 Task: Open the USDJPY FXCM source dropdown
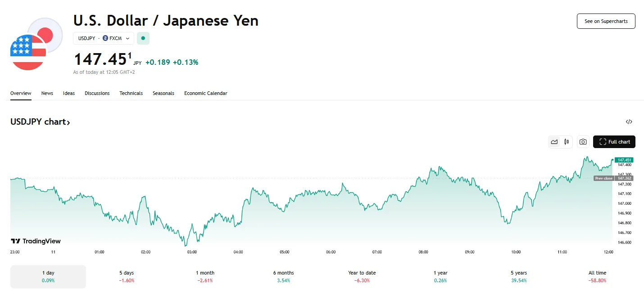[x=104, y=38]
